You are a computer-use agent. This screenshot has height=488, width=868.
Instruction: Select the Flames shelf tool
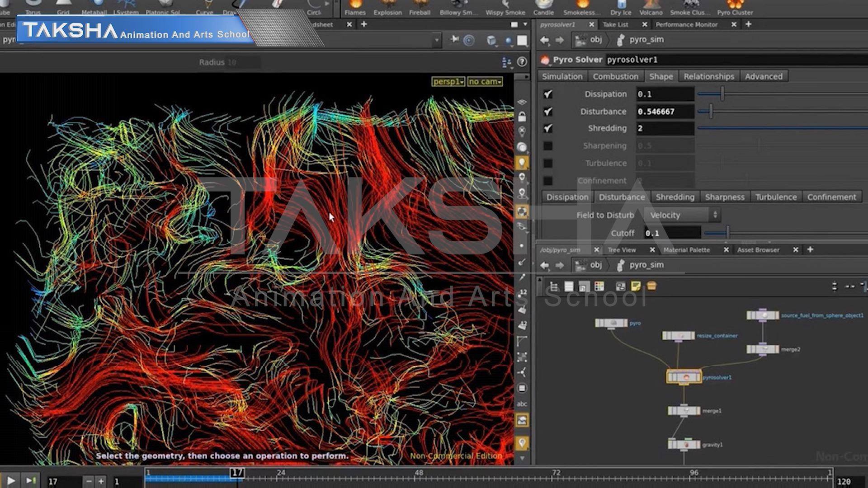pos(355,8)
